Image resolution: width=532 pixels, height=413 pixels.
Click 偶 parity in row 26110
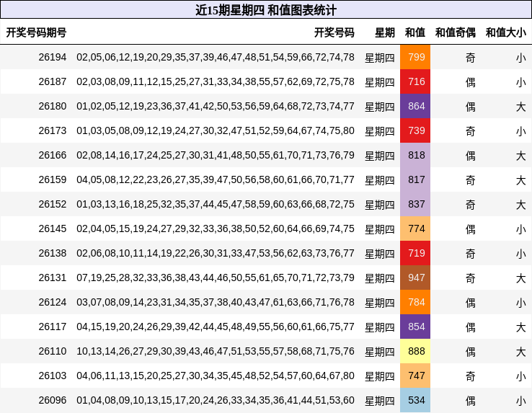pyautogui.click(x=470, y=352)
